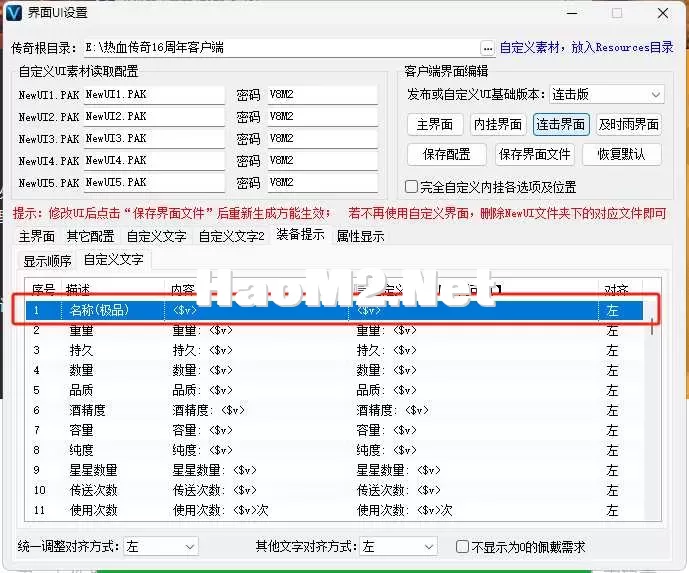The width and height of the screenshot is (689, 573).
Task: Click the password field for NewUI5.PAK
Action: (323, 182)
